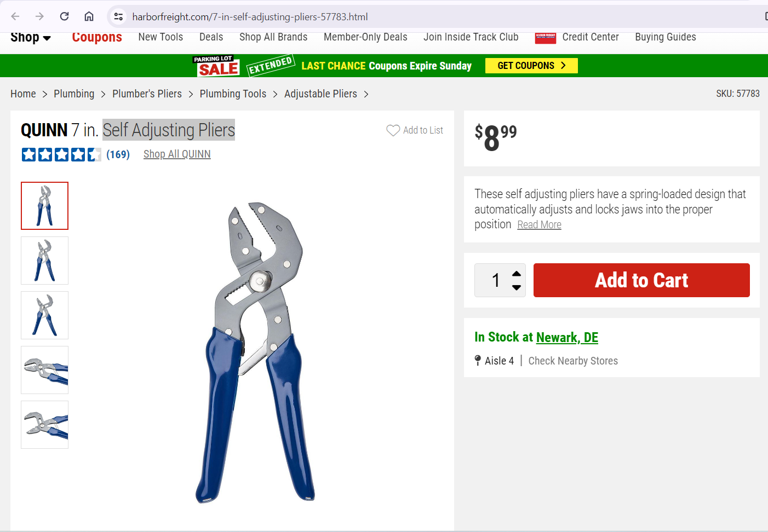Image resolution: width=768 pixels, height=532 pixels.
Task: Open the Shop dropdown menu
Action: coord(31,37)
